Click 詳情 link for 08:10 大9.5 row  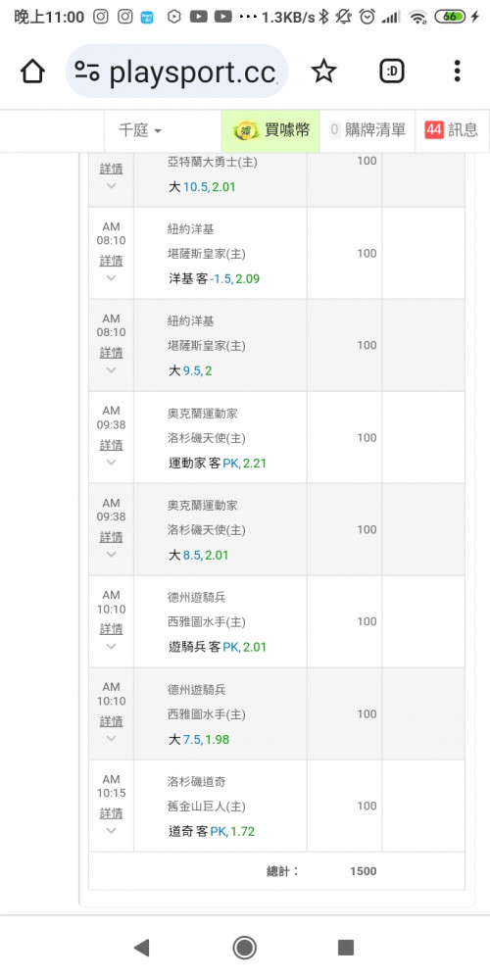click(112, 353)
